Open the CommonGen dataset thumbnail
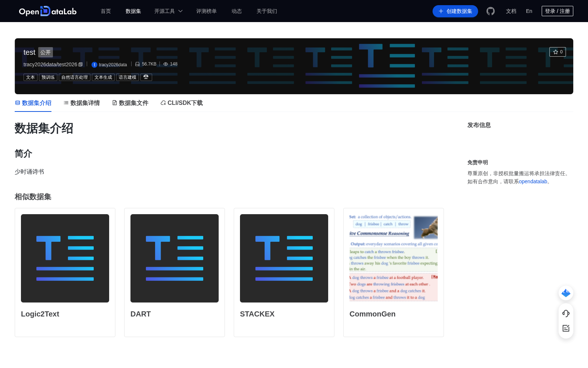Screen dimensions: 588x368 (x=394, y=258)
